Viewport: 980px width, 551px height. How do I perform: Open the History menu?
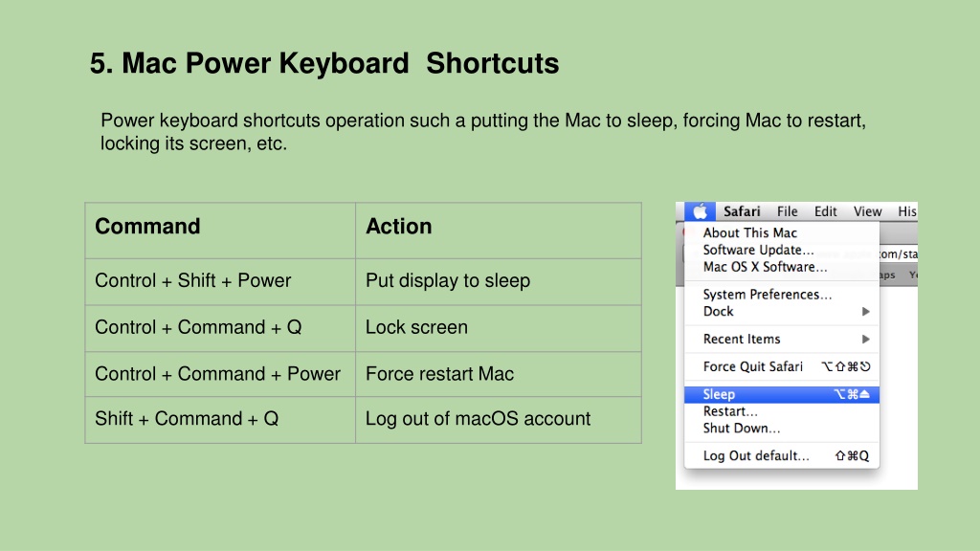pos(907,211)
